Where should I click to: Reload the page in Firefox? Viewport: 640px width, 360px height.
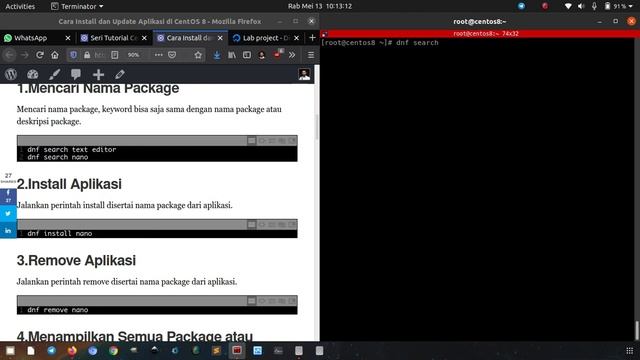pyautogui.click(x=40, y=55)
